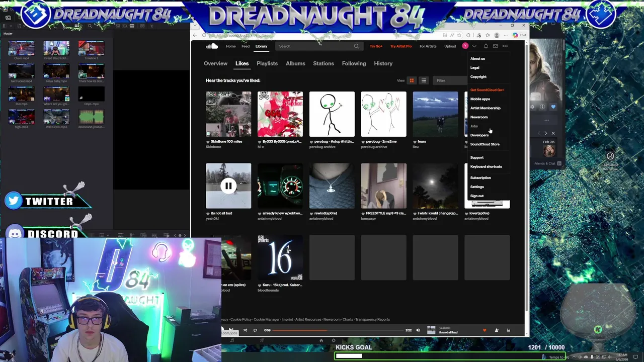Go to SoundCloud Home

click(231, 46)
